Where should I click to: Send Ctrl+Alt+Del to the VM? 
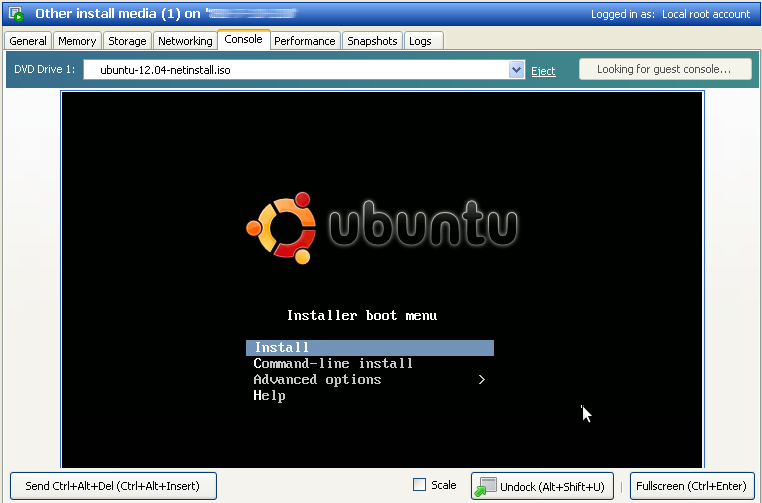[x=113, y=486]
